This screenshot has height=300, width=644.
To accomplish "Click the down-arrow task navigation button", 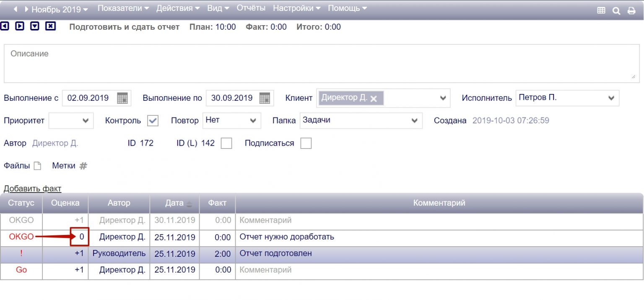I will tap(35, 26).
